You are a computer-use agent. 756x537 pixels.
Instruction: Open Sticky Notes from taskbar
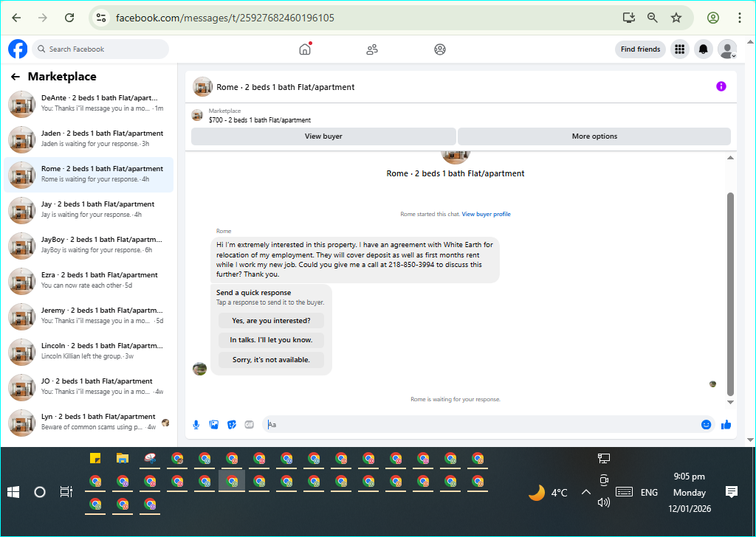pyautogui.click(x=95, y=459)
